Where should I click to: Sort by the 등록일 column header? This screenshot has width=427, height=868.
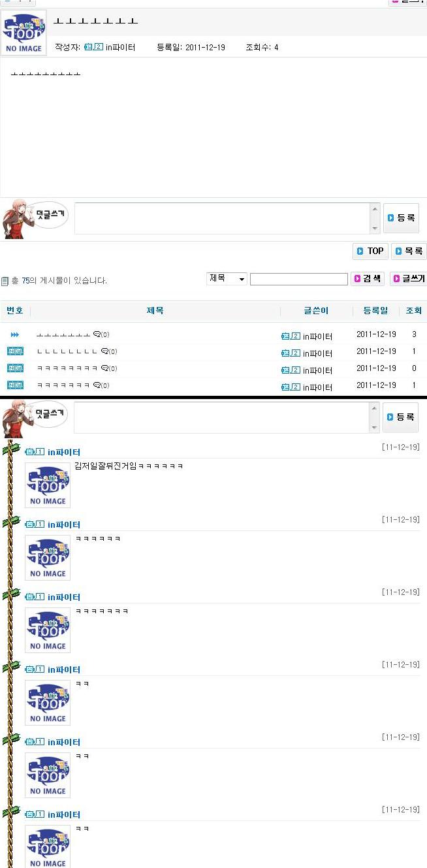tap(375, 311)
